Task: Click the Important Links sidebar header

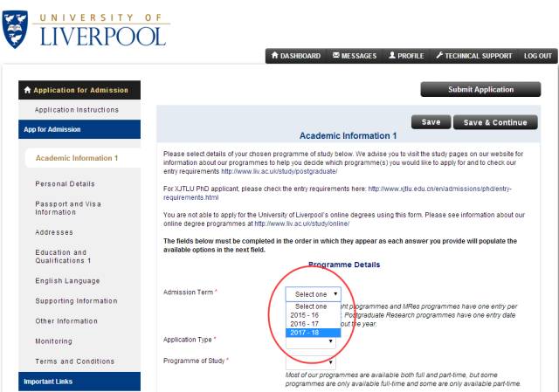Action: [79, 382]
